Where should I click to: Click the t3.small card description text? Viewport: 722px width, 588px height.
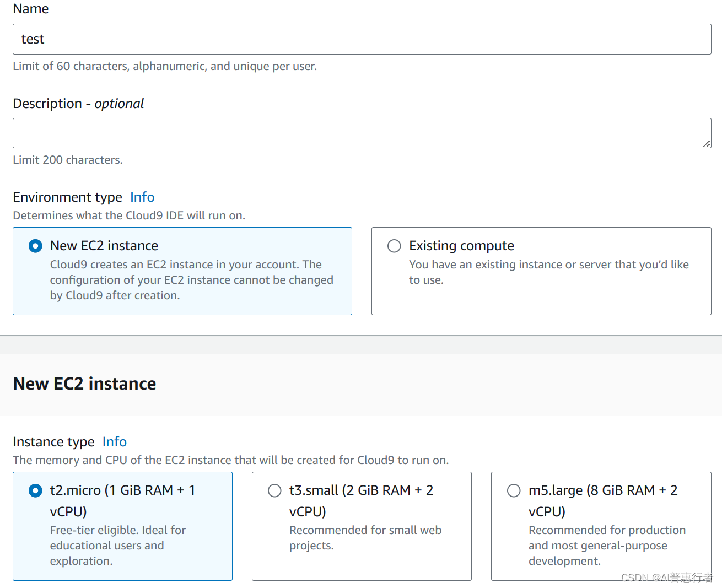point(365,538)
